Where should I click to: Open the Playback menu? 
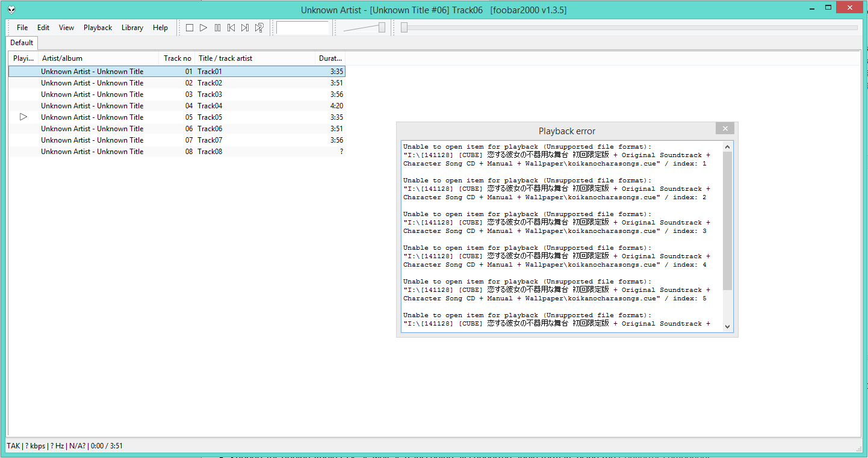[x=98, y=28]
